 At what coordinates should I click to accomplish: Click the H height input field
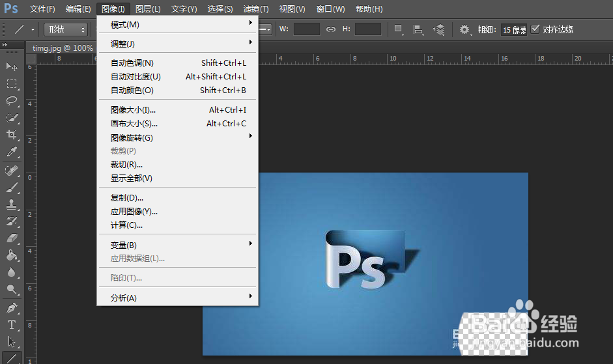coord(368,29)
